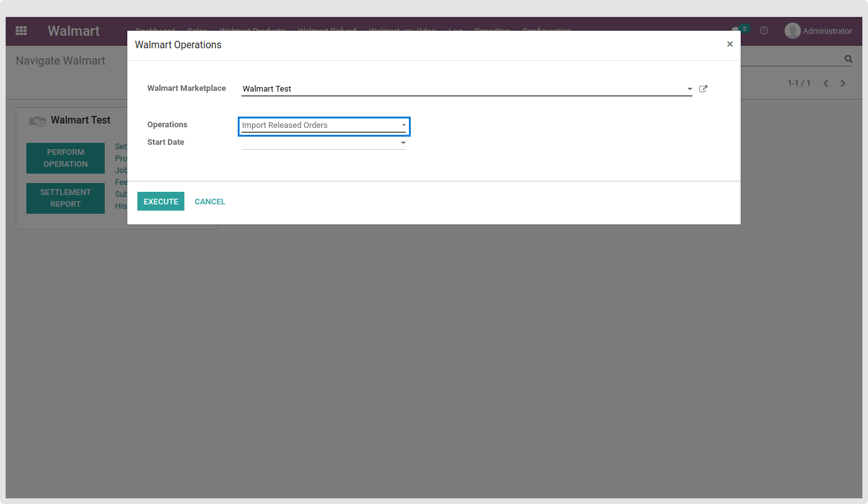This screenshot has width=868, height=504.
Task: Click the Walmart brand title in the navbar
Action: click(73, 31)
